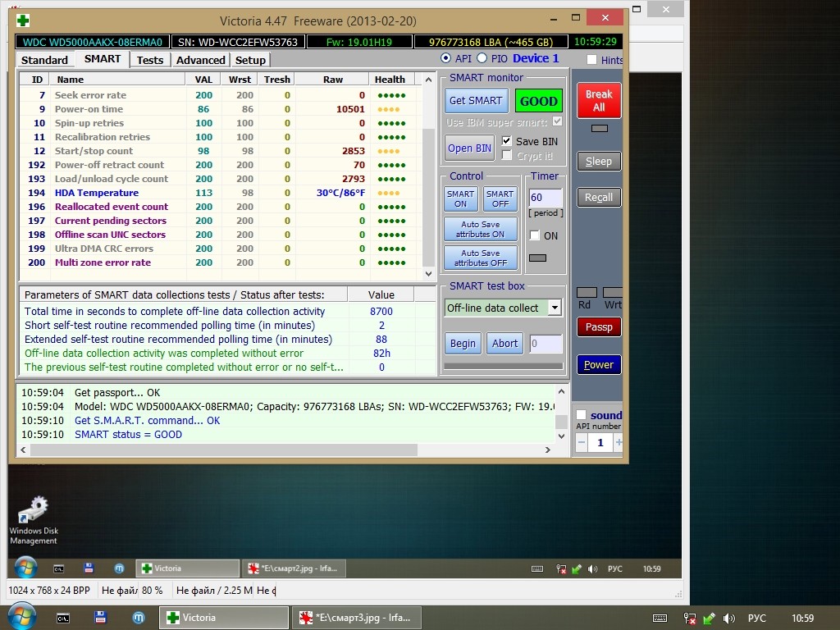The width and height of the screenshot is (840, 630).
Task: Launch the command prompt icon on the lowest, larger taskbar
Action: coord(63,619)
